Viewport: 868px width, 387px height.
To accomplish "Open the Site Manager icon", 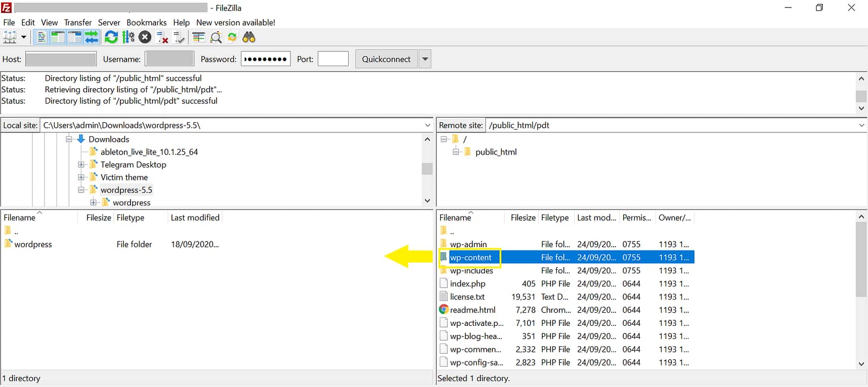I will 10,37.
